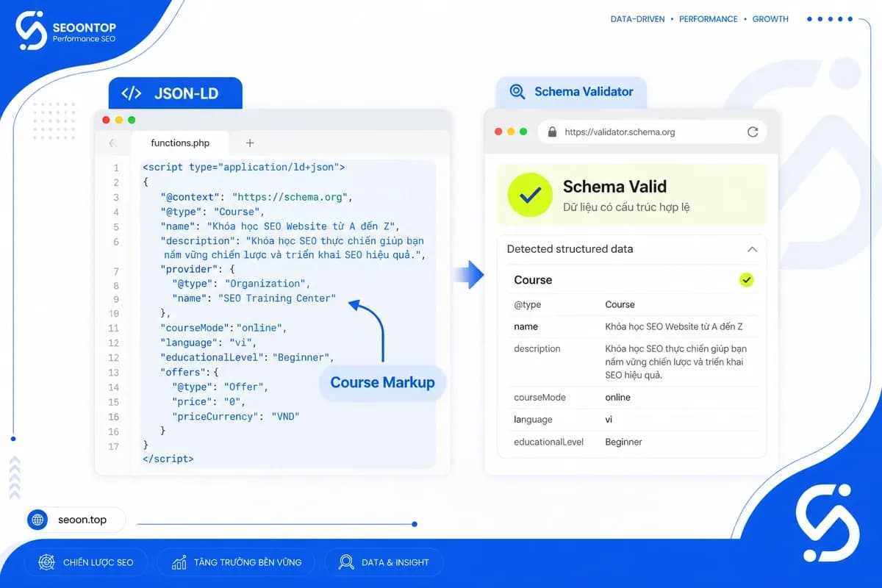The height and width of the screenshot is (588, 882).
Task: Click the "SEO Training Center" code line
Action: coord(254,298)
